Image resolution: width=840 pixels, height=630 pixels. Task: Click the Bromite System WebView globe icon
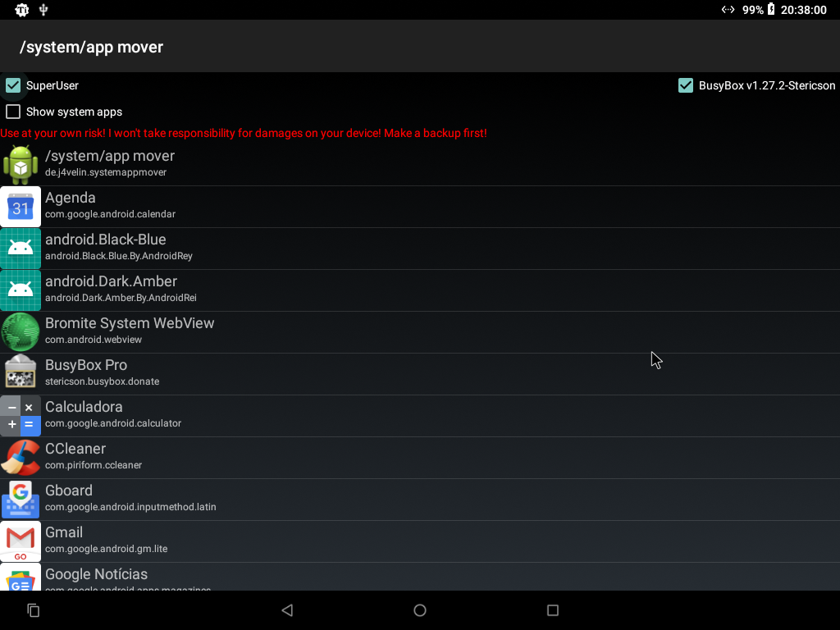pos(21,332)
